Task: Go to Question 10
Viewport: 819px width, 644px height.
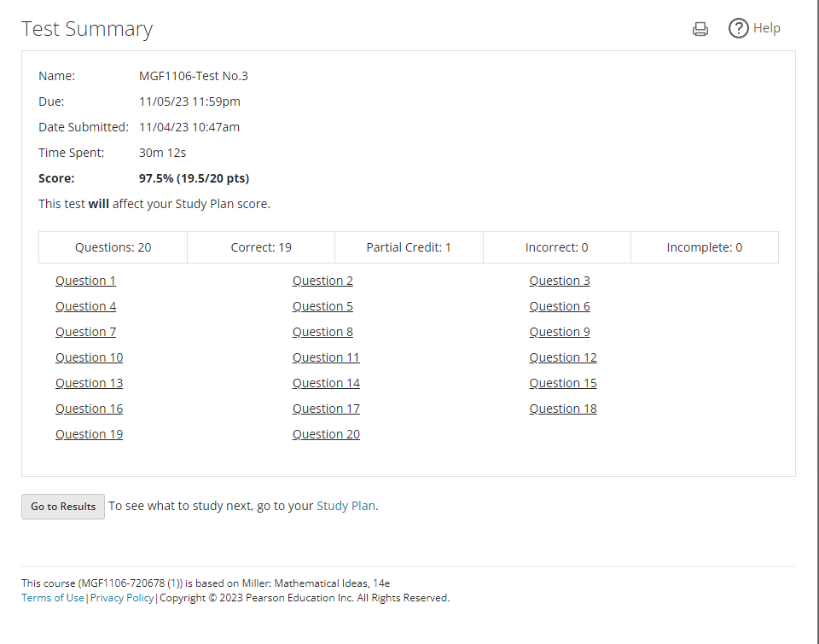Action: [89, 357]
